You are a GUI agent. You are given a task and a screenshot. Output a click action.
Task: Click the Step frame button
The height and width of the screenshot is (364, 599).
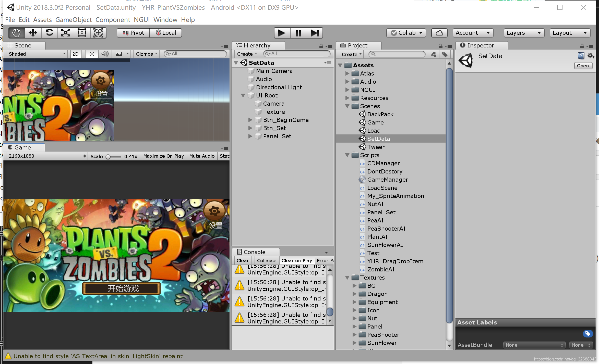tap(315, 33)
